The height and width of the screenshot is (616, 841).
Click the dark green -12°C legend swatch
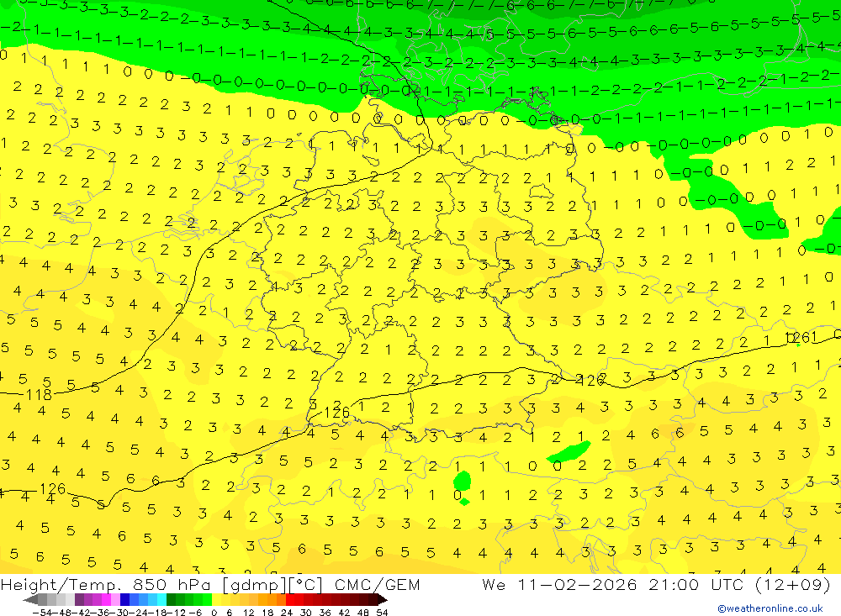(171, 599)
